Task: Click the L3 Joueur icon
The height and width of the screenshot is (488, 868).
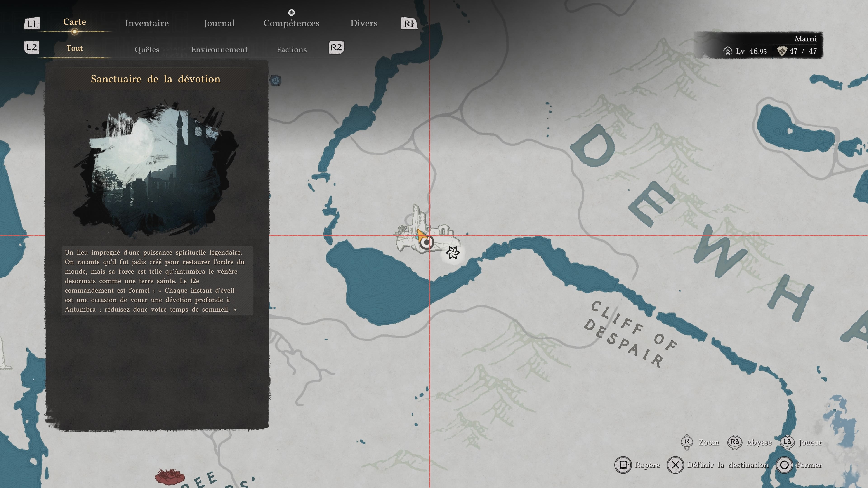Action: 787,442
